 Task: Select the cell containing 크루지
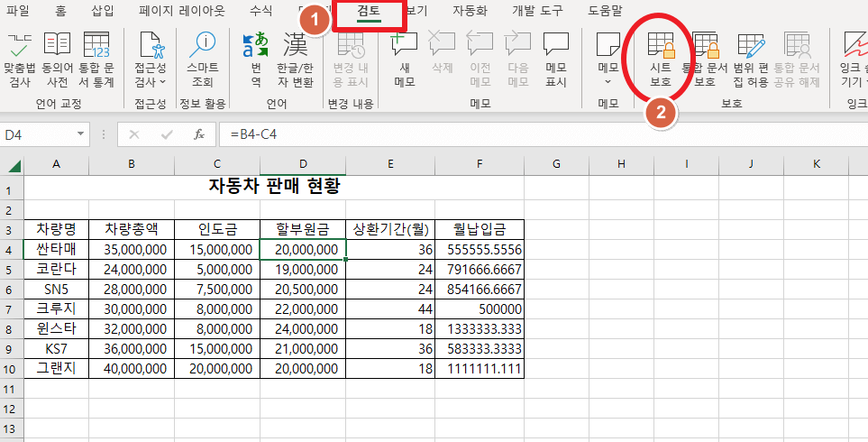pos(56,309)
